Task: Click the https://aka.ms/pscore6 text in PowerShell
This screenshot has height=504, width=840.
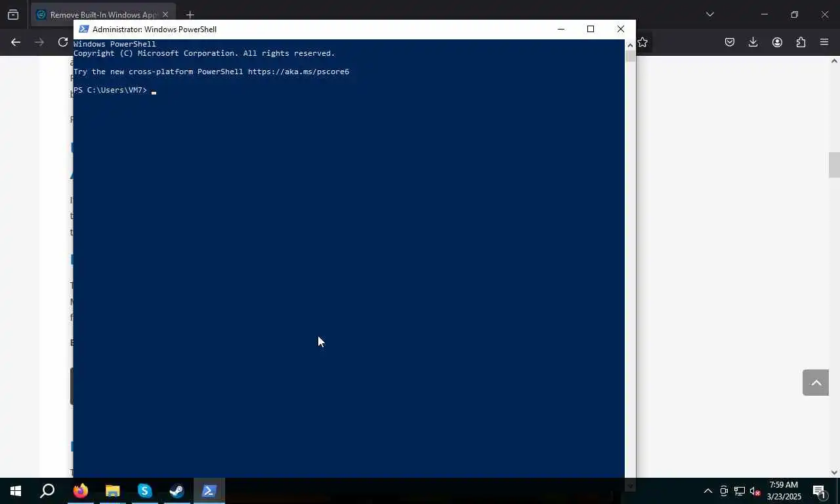Action: pos(298,72)
